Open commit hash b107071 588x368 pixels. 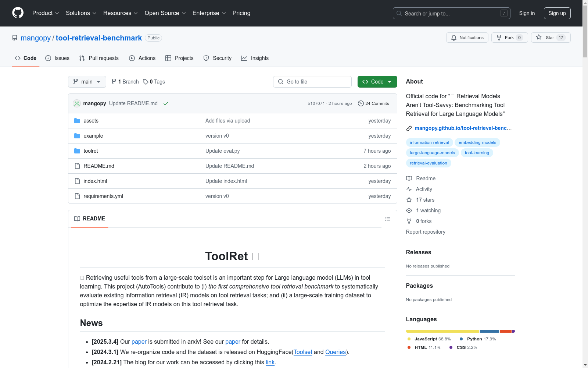click(x=316, y=103)
